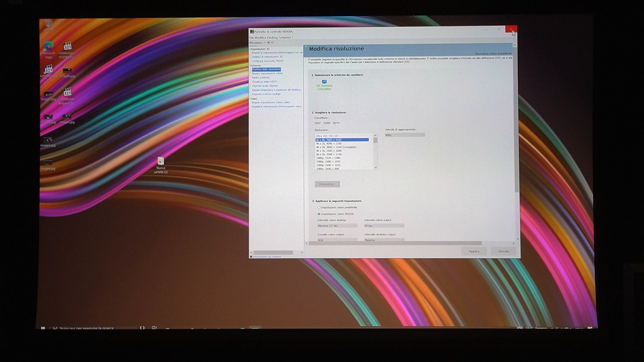Open Ruota schermo in the tree
Image resolution: width=644 pixels, height=362 pixels.
point(261,78)
